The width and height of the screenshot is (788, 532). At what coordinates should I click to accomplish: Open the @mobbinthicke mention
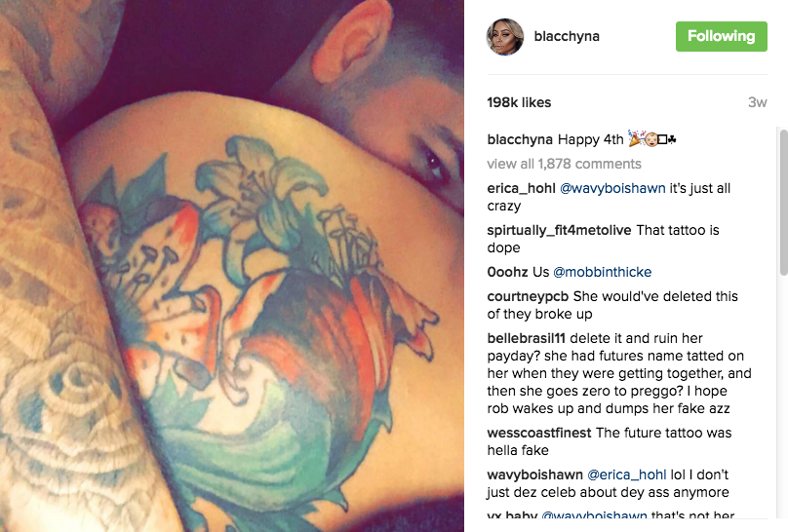(x=602, y=272)
